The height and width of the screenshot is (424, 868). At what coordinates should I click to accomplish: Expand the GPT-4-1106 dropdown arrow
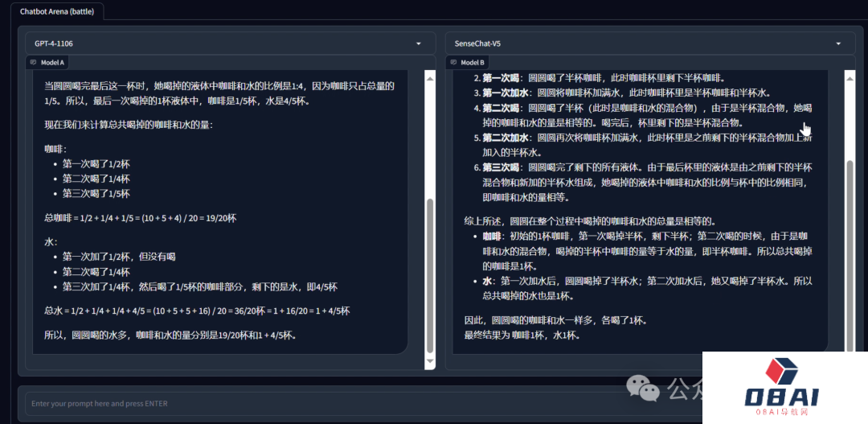(419, 43)
